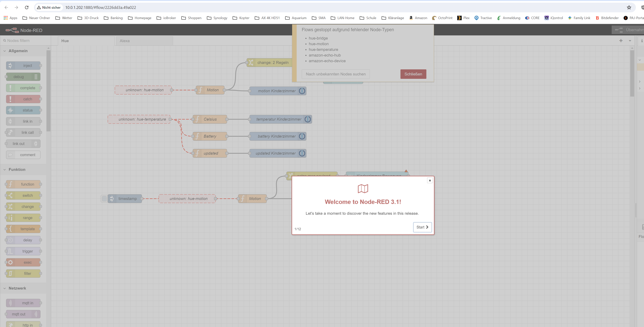Reload the browser page

[27, 8]
